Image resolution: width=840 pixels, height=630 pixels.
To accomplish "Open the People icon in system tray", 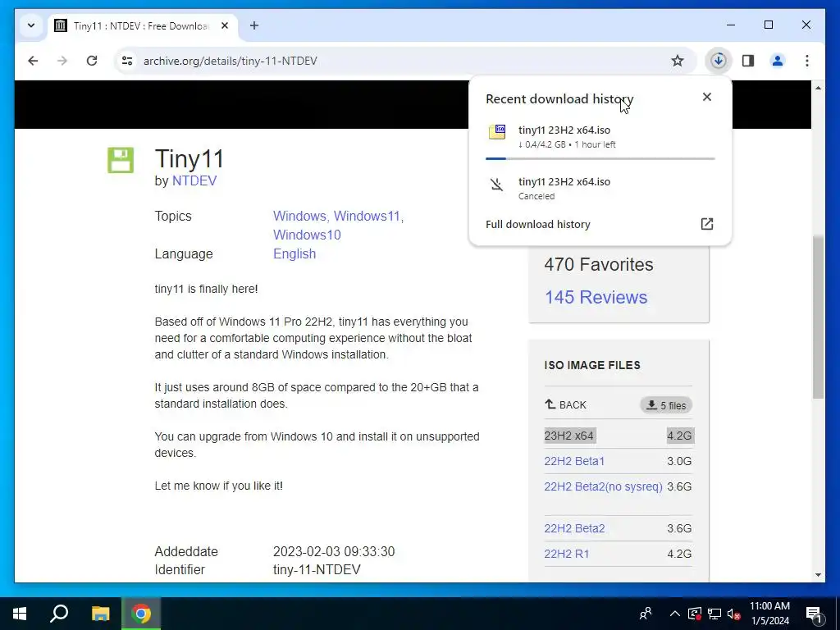I will pos(646,614).
